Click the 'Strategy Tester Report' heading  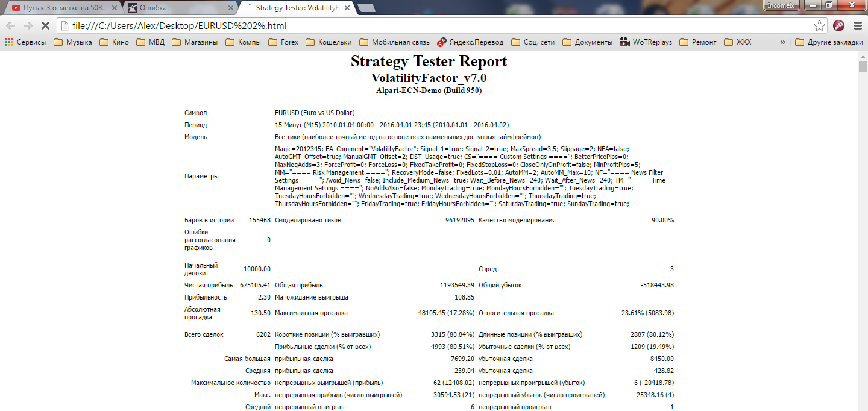(x=429, y=61)
